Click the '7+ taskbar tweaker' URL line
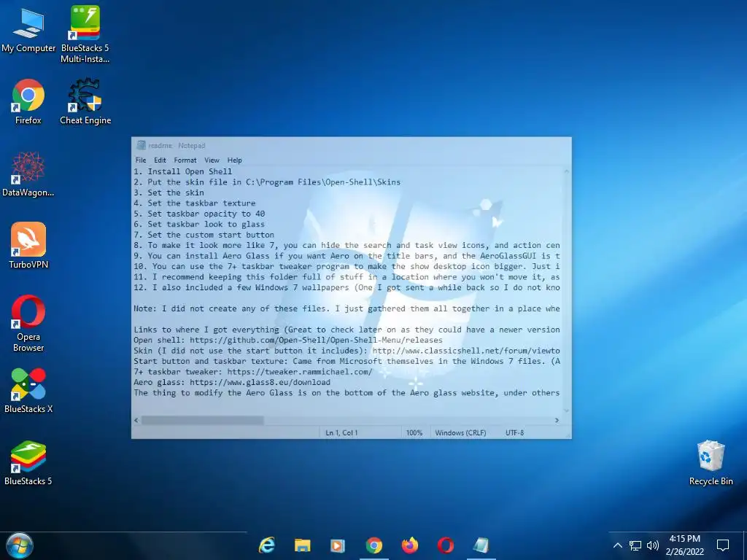Image resolution: width=747 pixels, height=560 pixels. coord(253,372)
